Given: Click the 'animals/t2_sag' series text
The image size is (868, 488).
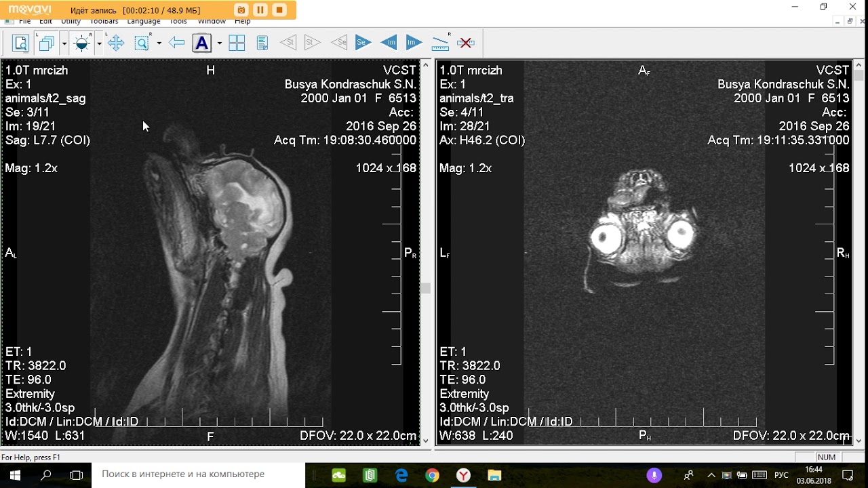Looking at the screenshot, I should [45, 98].
